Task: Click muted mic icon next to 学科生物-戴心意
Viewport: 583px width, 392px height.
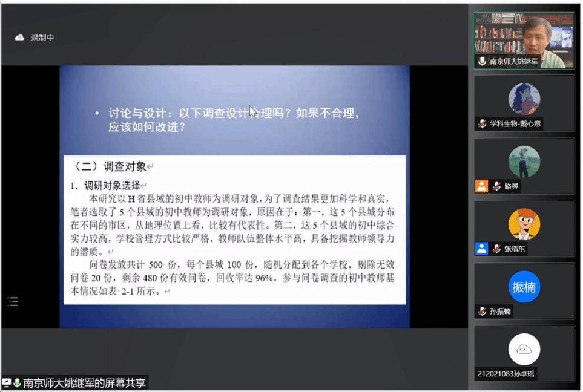Action: click(482, 123)
